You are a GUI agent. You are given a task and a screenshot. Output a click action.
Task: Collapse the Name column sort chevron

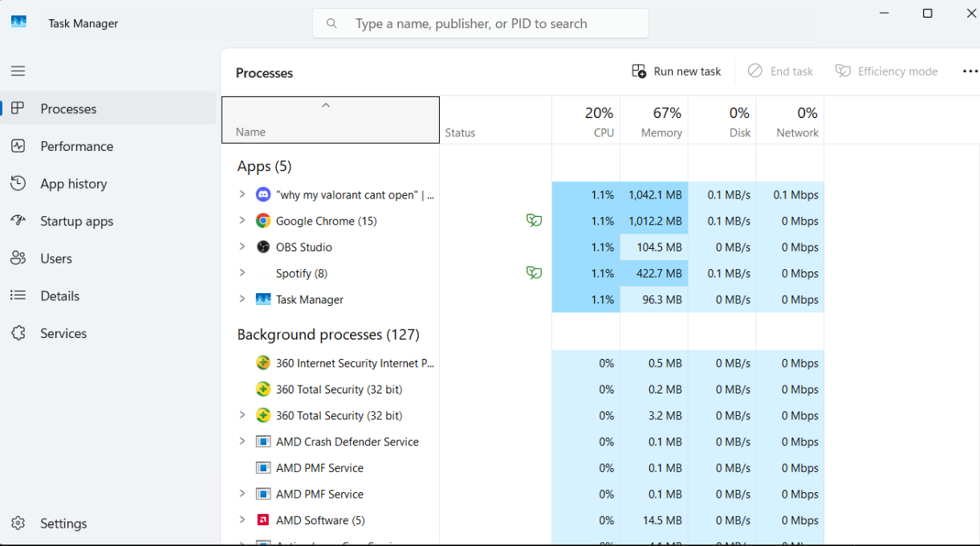coord(325,105)
